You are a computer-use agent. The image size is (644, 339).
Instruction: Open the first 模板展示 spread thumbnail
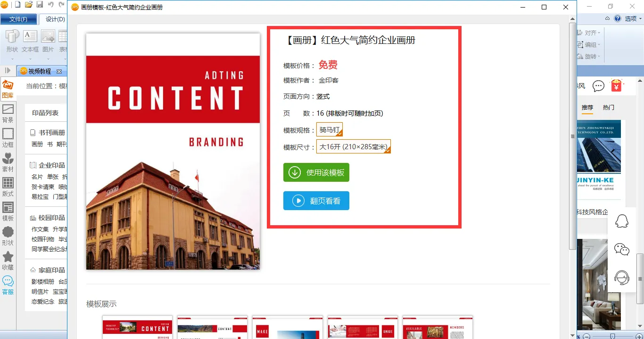137,327
